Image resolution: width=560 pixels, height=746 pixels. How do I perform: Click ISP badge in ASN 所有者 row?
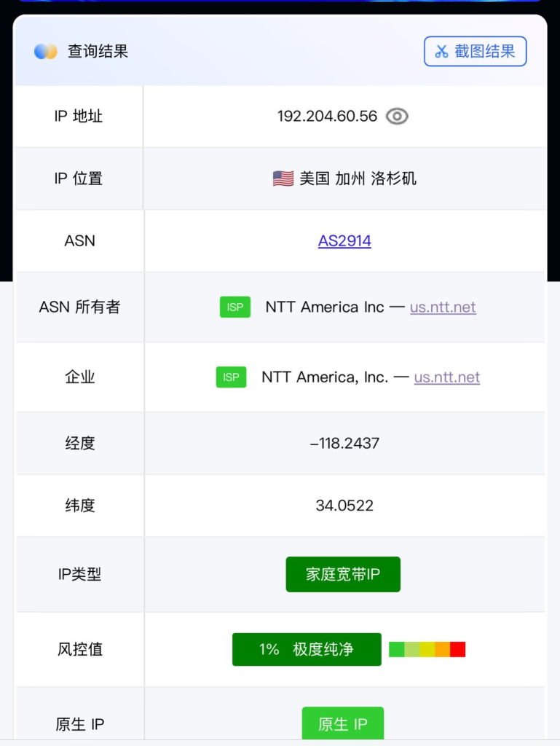(235, 307)
